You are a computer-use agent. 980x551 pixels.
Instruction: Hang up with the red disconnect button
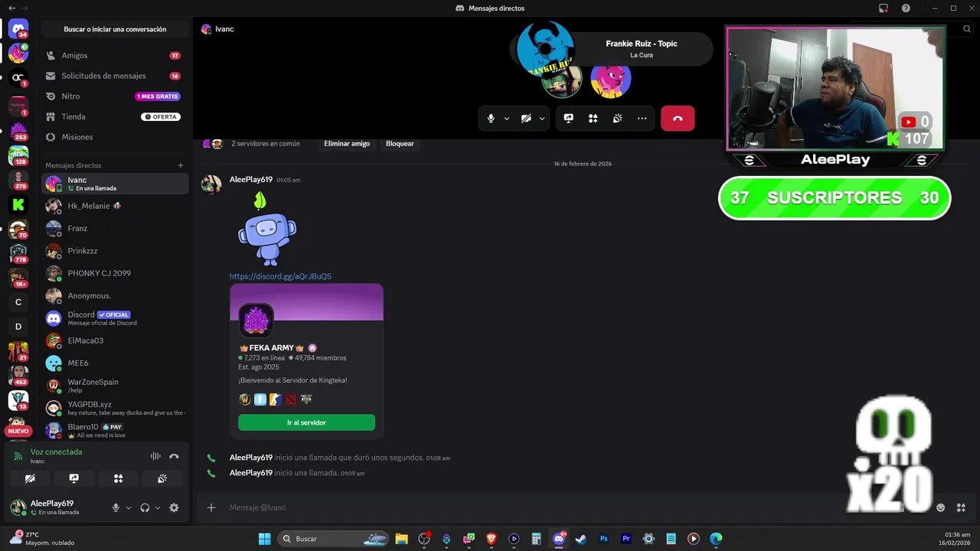pos(678,119)
